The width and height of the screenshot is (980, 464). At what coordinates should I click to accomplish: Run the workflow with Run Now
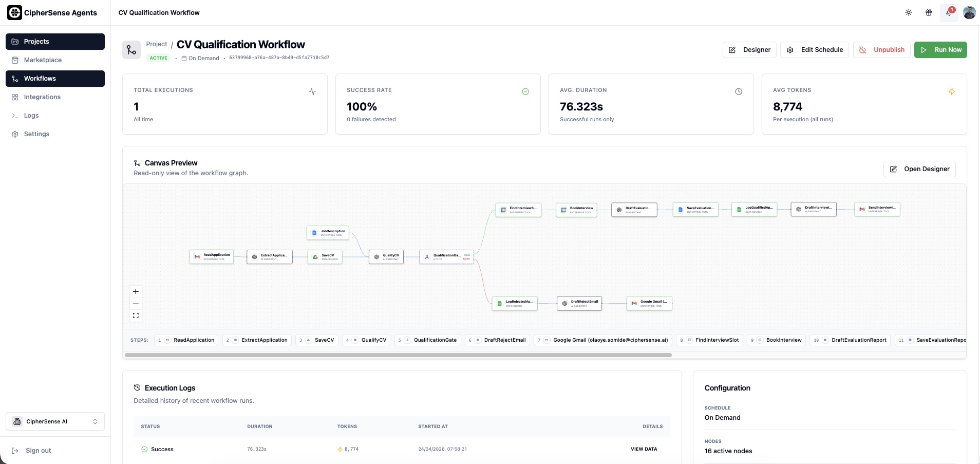[941, 49]
